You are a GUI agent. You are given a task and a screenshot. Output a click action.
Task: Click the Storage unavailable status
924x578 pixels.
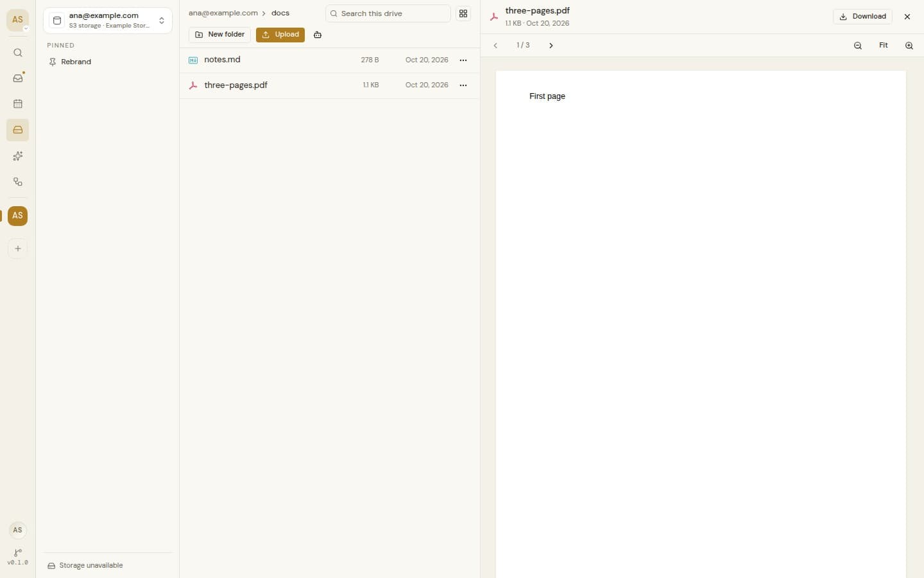[x=85, y=566]
